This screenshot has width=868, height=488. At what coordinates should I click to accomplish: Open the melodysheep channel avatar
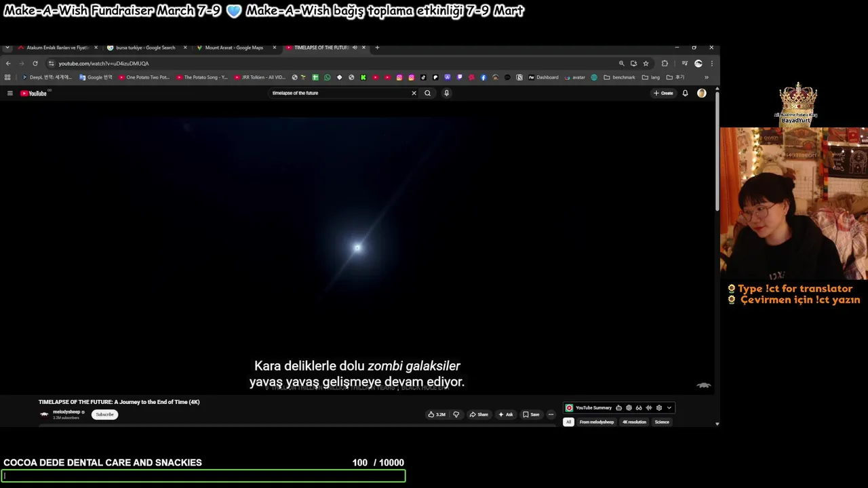point(44,414)
